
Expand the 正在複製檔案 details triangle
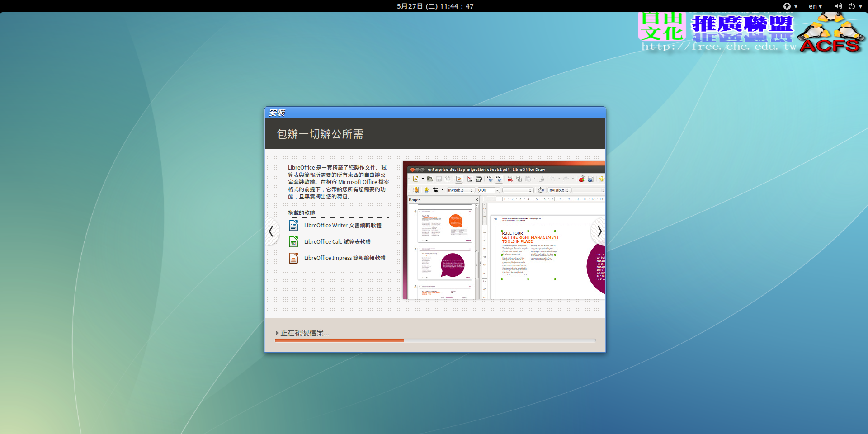pos(277,333)
